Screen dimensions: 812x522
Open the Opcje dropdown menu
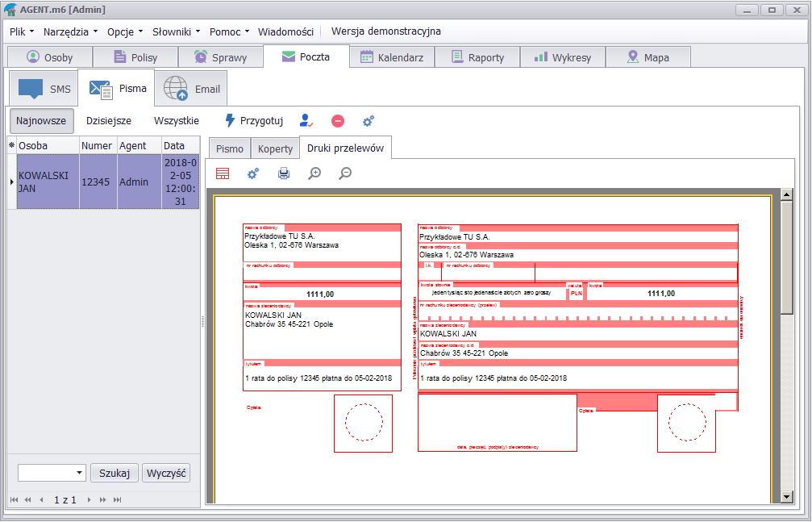125,31
